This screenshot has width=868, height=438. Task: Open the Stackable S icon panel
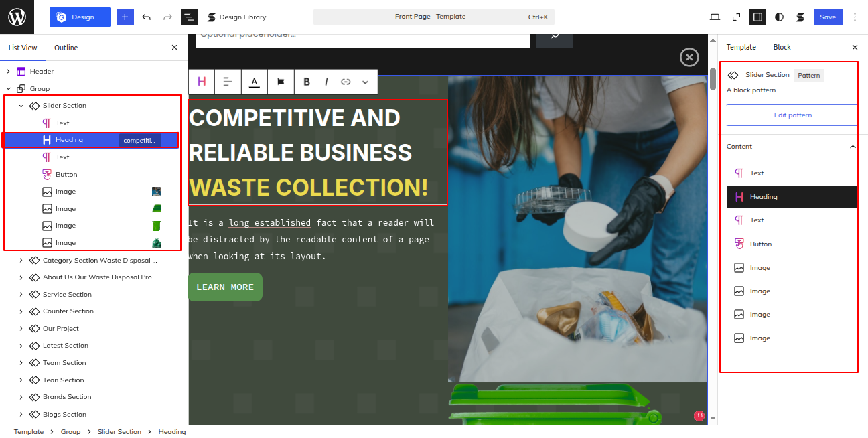(800, 17)
